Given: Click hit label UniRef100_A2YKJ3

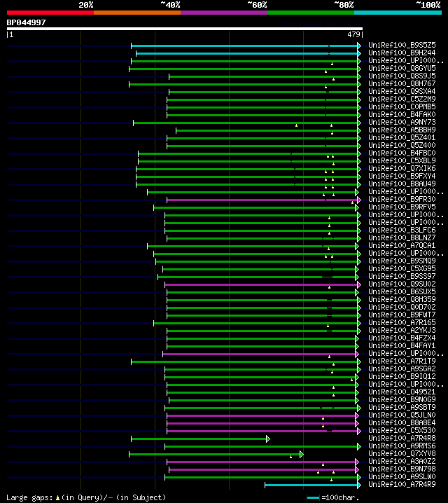Looking at the screenshot, I should coord(402,330).
